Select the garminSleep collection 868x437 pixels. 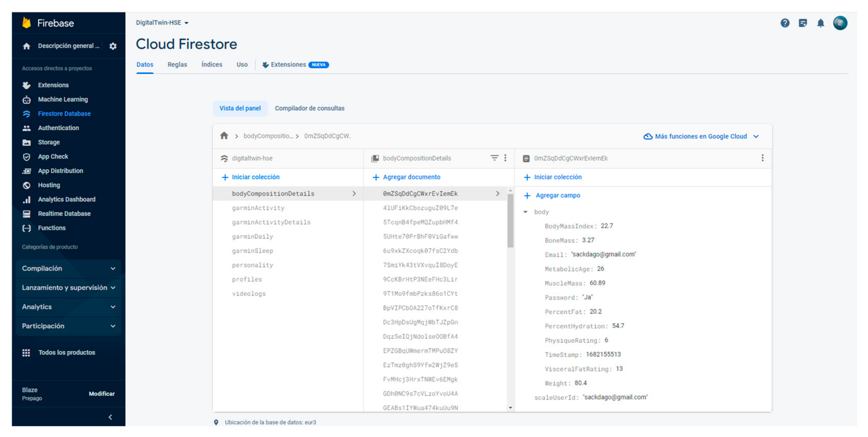[x=252, y=251]
